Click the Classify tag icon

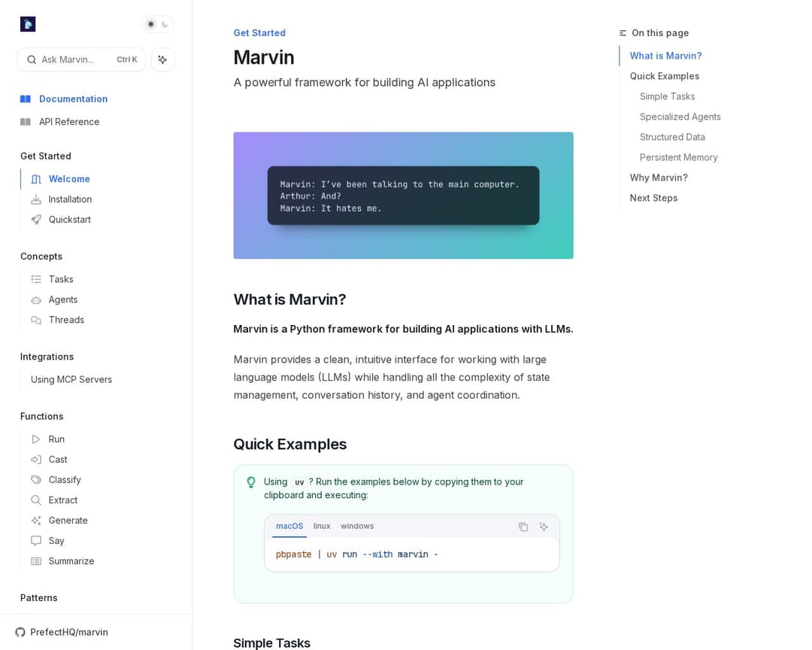(x=36, y=479)
